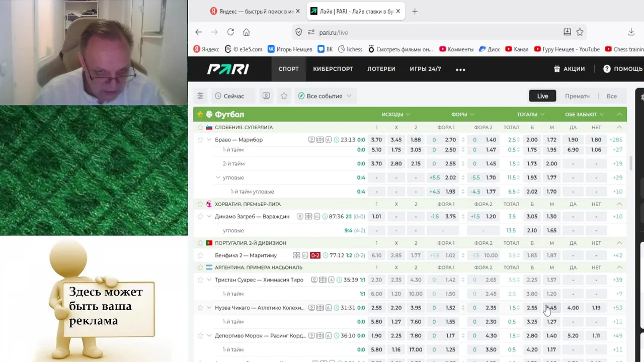Viewport: 644px width, 362px height.
Task: Click the video broadcast filter icon in toolbar
Action: pos(266,96)
